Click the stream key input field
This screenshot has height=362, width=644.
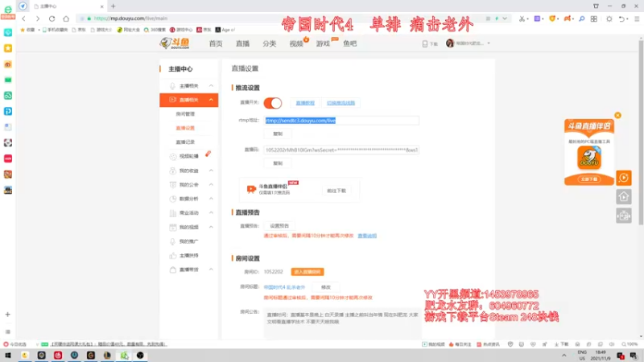coord(341,150)
